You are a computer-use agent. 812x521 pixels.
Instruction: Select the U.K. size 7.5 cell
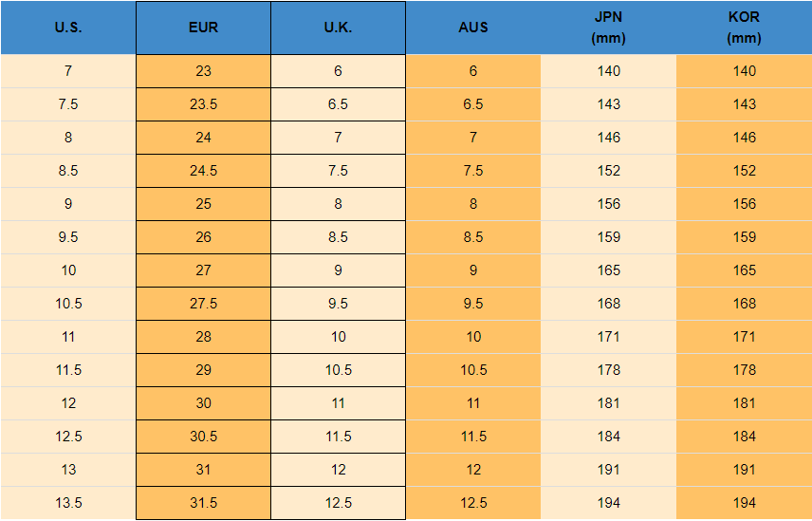(x=339, y=171)
